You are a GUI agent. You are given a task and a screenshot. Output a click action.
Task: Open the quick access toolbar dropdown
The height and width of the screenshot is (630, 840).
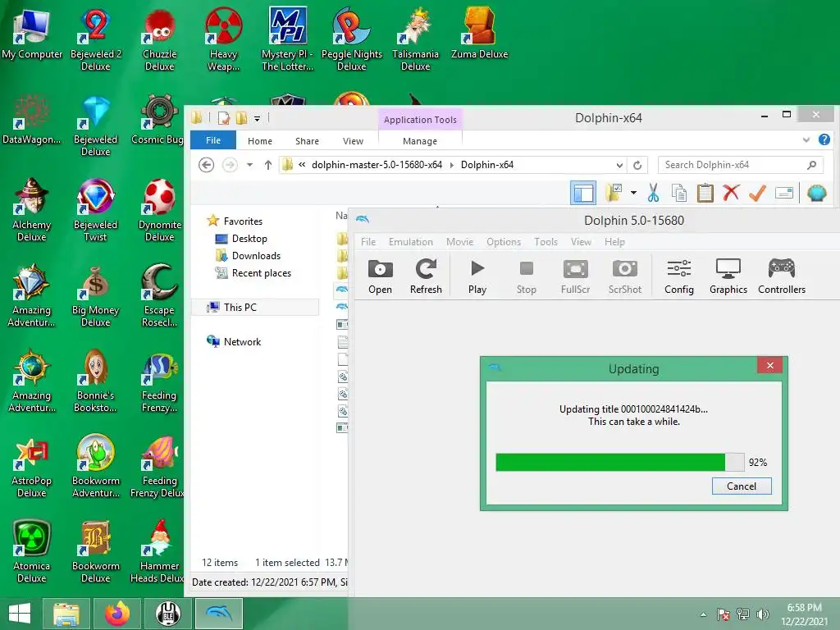pos(257,119)
